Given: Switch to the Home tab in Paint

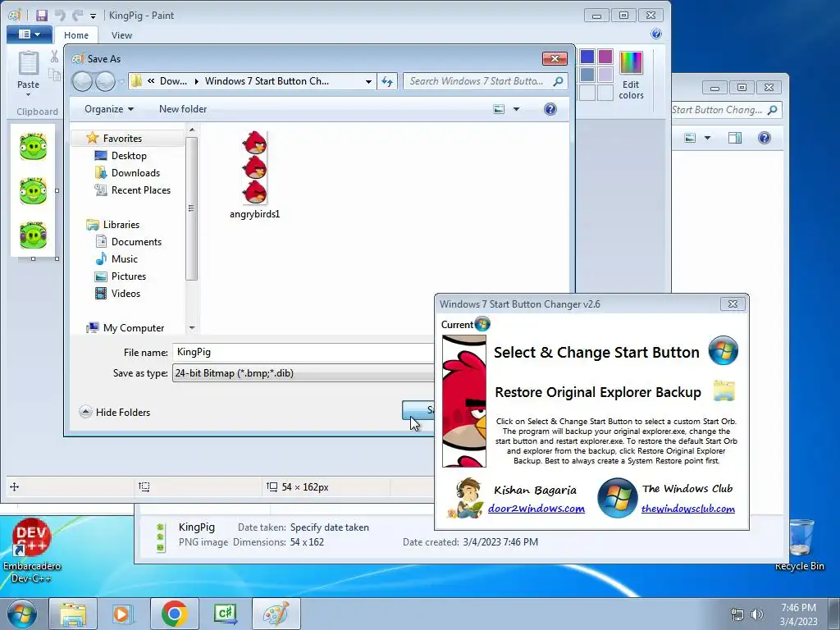Looking at the screenshot, I should click(x=76, y=35).
